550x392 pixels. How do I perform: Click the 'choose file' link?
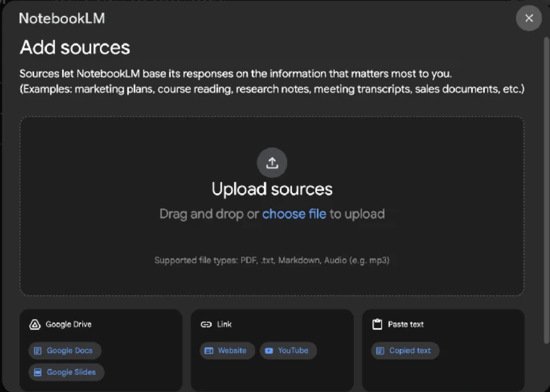[x=294, y=214]
